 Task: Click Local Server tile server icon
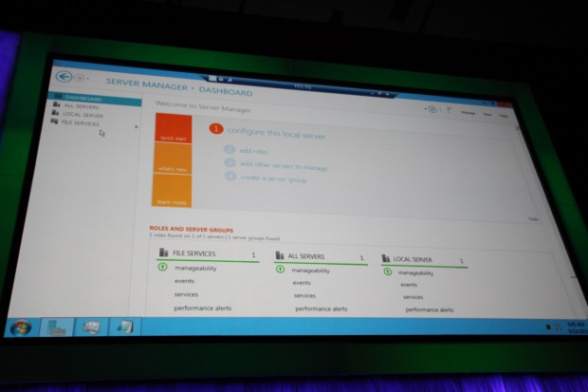(385, 258)
